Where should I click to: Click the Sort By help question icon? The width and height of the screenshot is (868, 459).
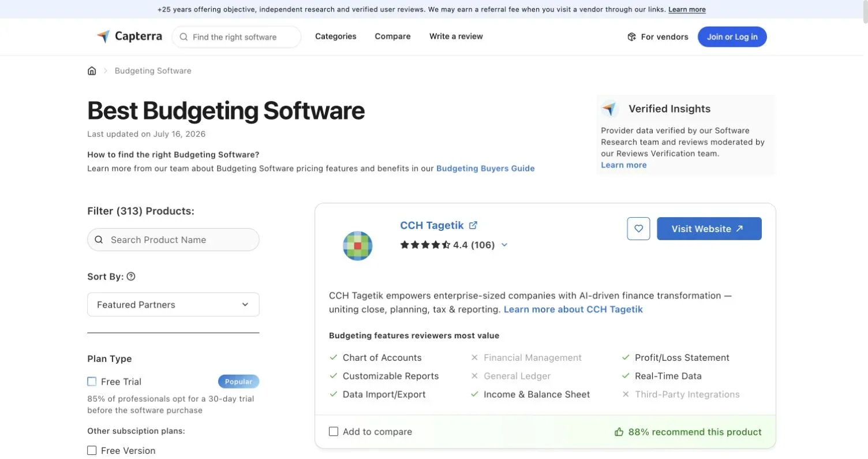[x=131, y=277]
